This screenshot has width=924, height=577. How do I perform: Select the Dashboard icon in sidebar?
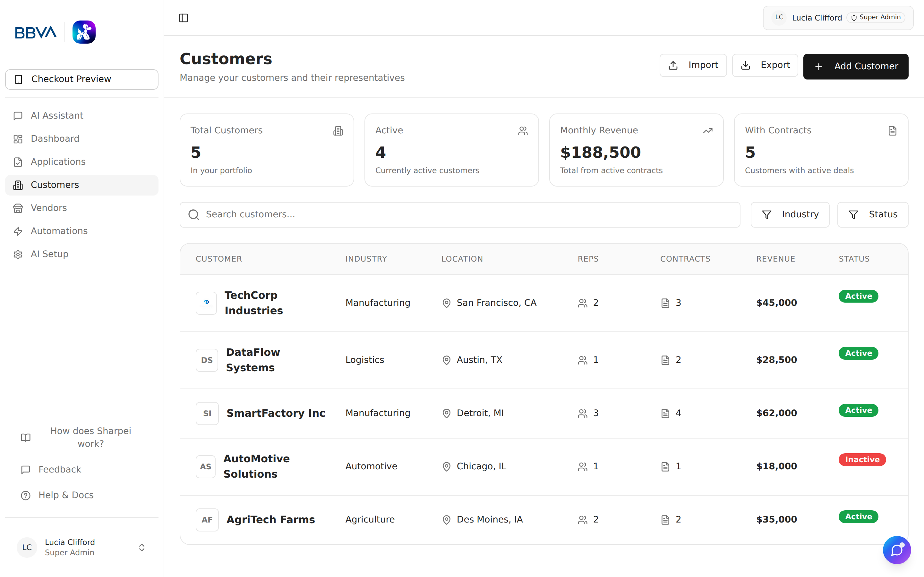point(18,138)
